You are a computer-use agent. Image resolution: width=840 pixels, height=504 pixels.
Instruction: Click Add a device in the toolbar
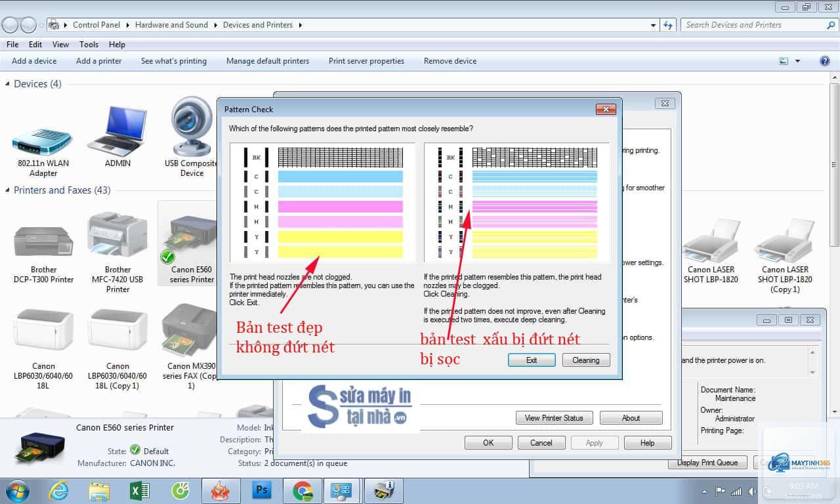[34, 61]
